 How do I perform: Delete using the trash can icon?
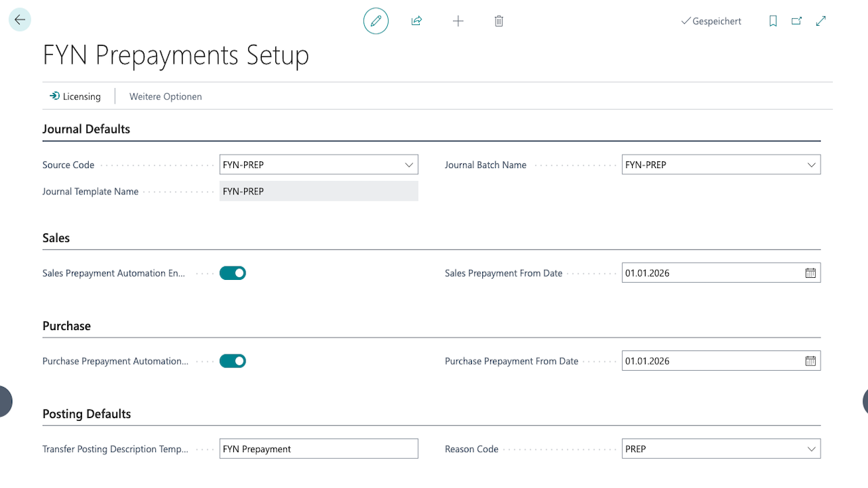coord(498,21)
